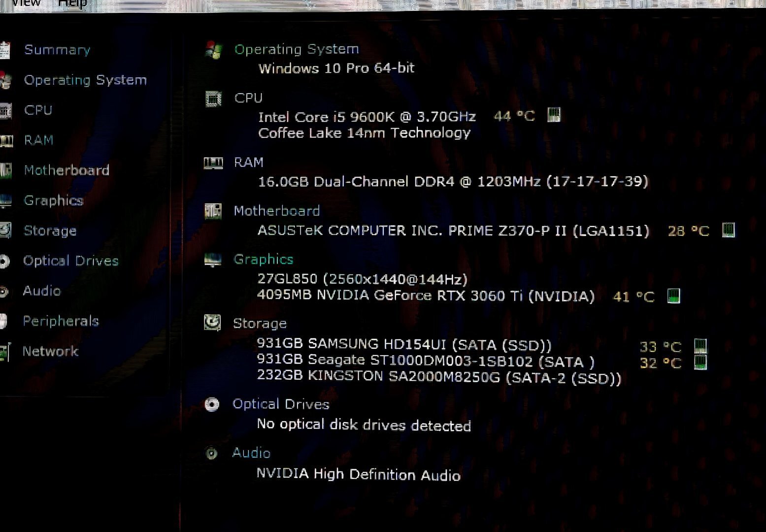Click the Storage drive sidebar icon
The width and height of the screenshot is (766, 532).
point(5,231)
